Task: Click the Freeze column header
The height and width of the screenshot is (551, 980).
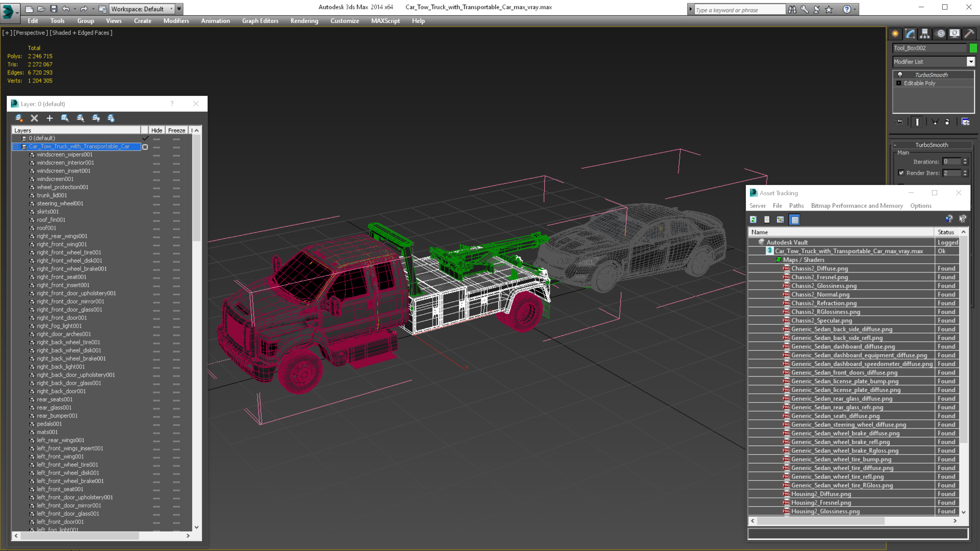Action: (177, 130)
